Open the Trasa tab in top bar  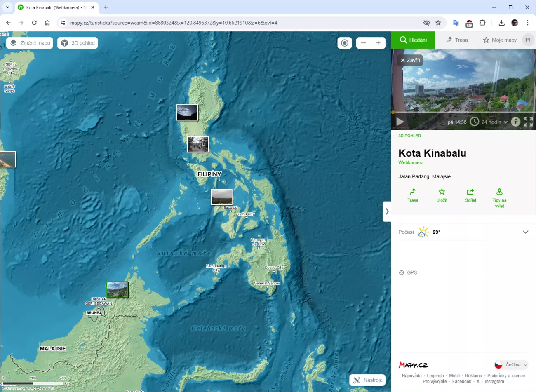pos(457,40)
